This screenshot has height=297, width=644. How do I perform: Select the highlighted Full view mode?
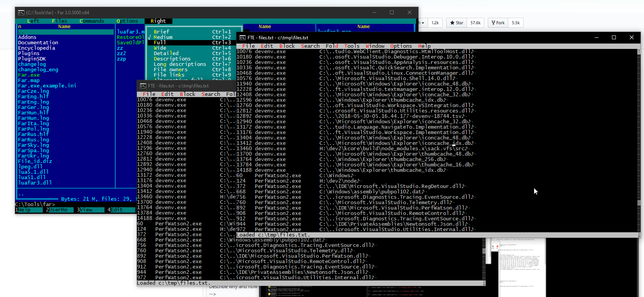tap(192, 42)
